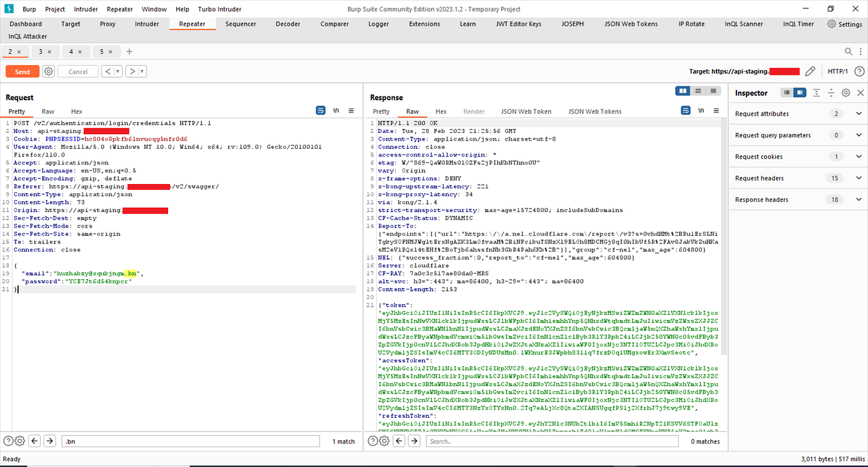Select the maximized Response layout icon
Image resolution: width=868 pixels, height=467 pixels.
pyautogui.click(x=712, y=91)
